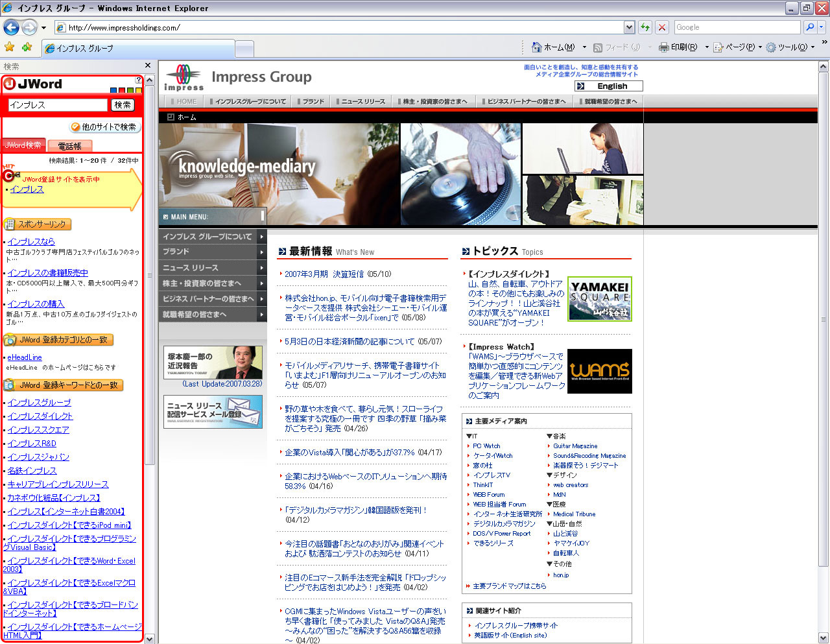Open インプレスR&D keyword link
The image size is (830, 644).
[x=32, y=444]
